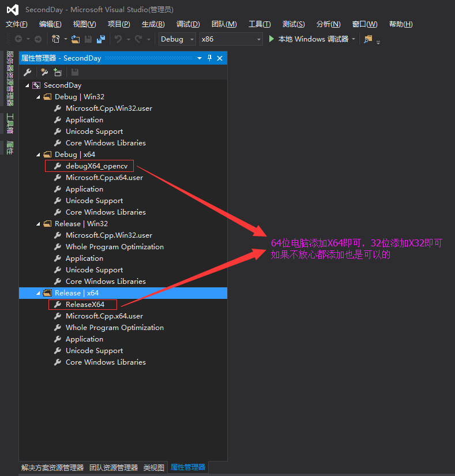The image size is (455, 476).
Task: Select Microsoft.Cpp.x64.user under Debug | x64
Action: click(104, 178)
